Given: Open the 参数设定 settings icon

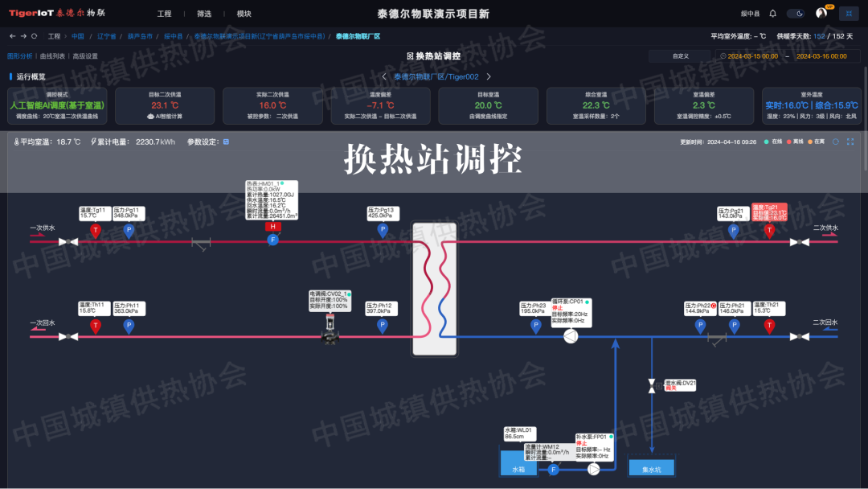Looking at the screenshot, I should (226, 142).
